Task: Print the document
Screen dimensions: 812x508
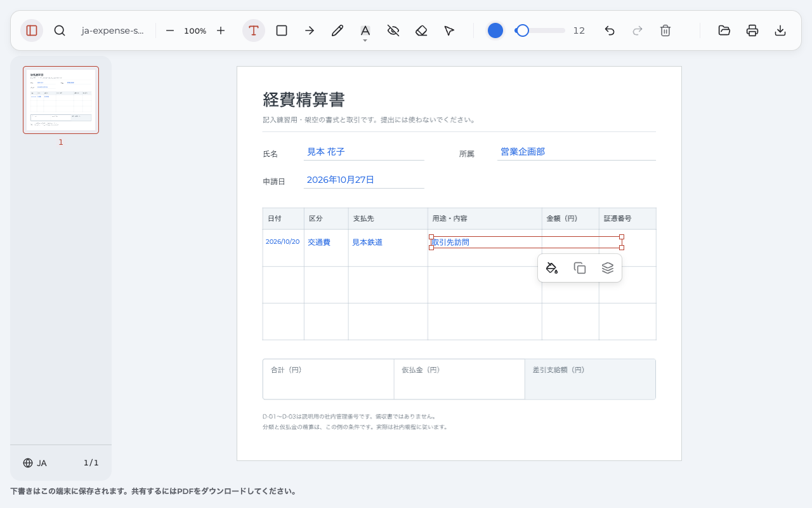Action: (752, 30)
